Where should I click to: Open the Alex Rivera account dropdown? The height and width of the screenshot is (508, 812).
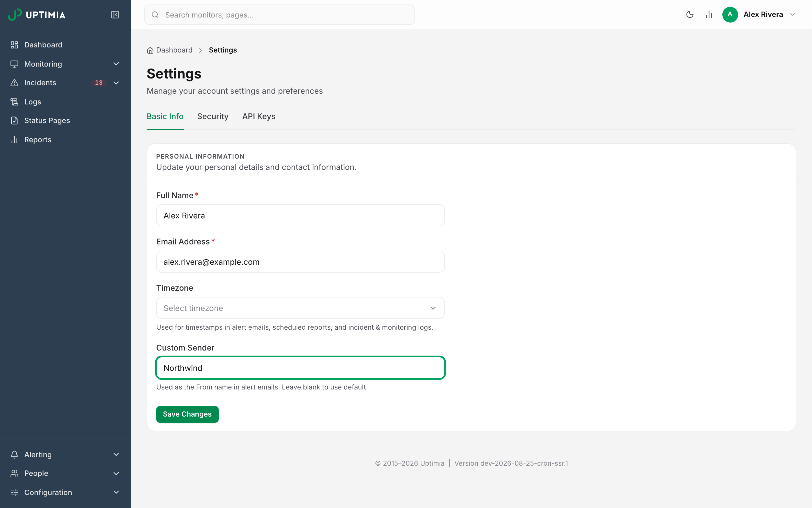tap(759, 14)
